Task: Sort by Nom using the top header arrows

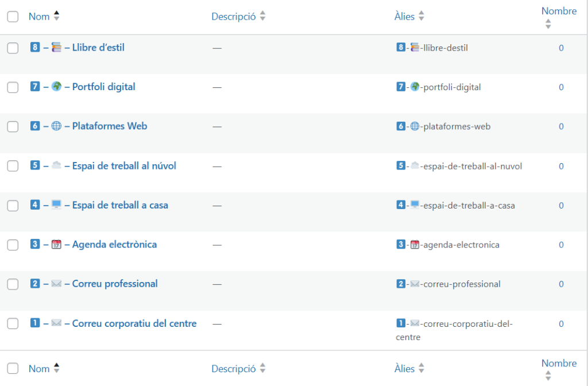Action: pos(56,17)
